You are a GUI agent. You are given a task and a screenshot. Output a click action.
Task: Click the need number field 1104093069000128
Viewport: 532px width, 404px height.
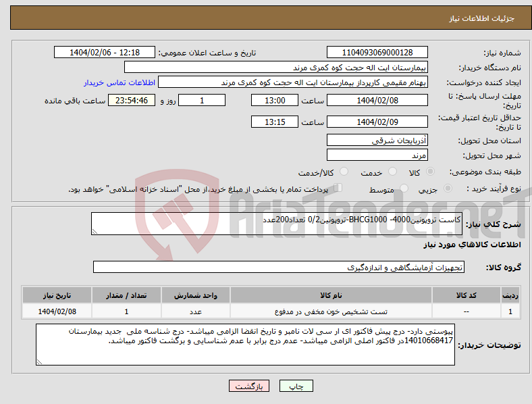[377, 52]
